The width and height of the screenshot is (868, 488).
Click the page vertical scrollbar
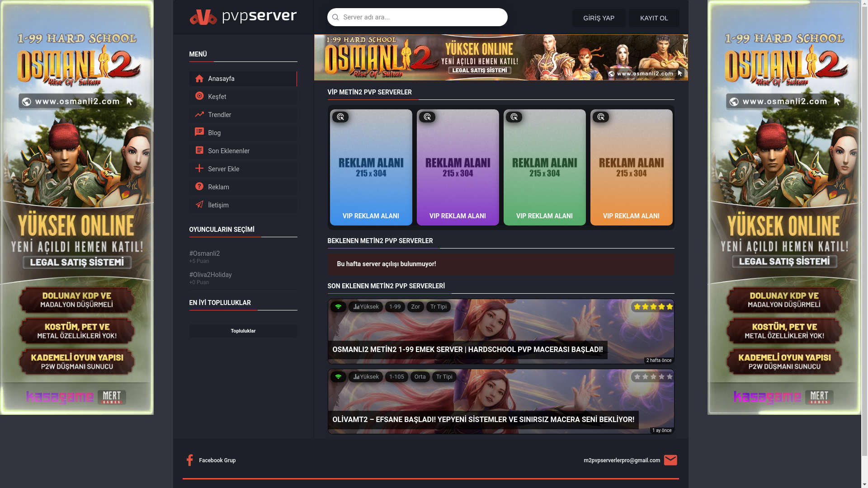click(864, 244)
